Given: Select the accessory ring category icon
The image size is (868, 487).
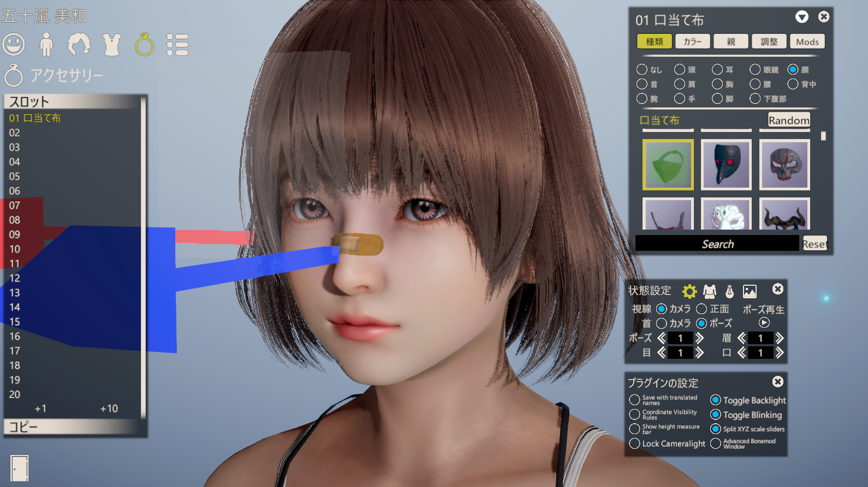Looking at the screenshot, I should pyautogui.click(x=145, y=44).
